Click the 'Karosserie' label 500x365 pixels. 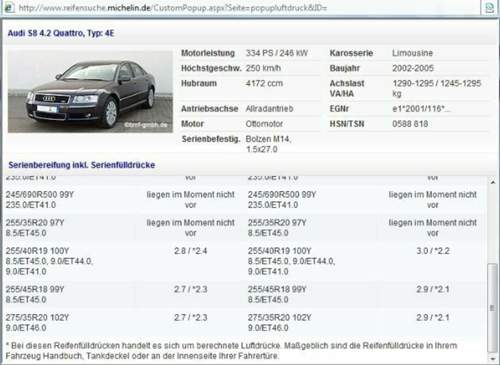(351, 53)
